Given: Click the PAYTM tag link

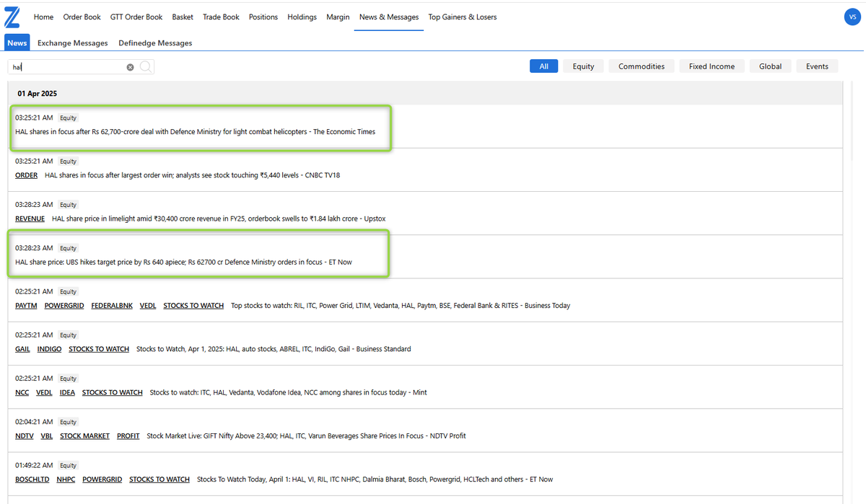Looking at the screenshot, I should point(26,306).
